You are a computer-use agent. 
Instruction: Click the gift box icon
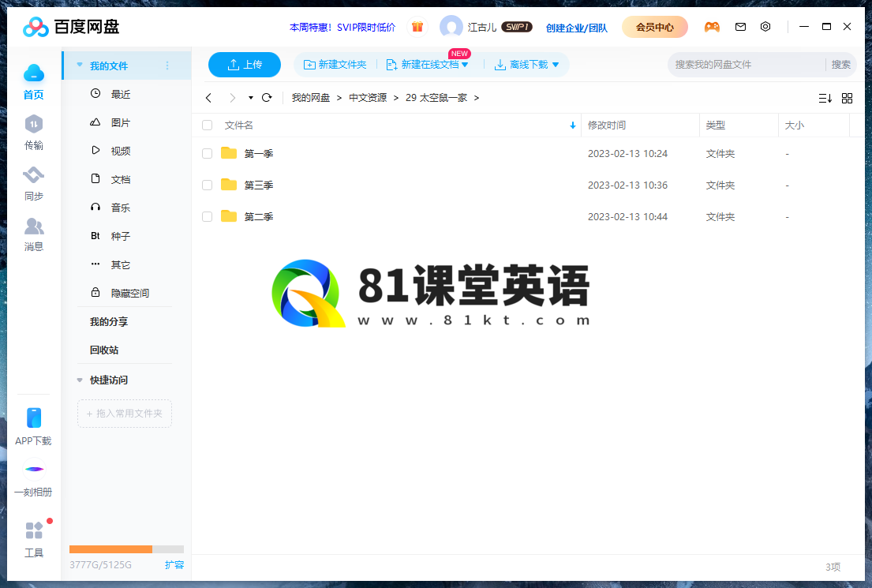(417, 27)
